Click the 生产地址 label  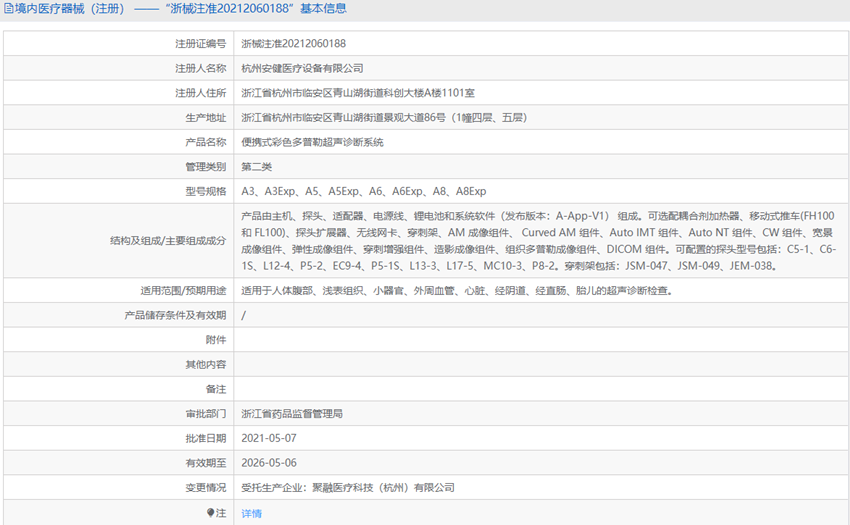(205, 118)
